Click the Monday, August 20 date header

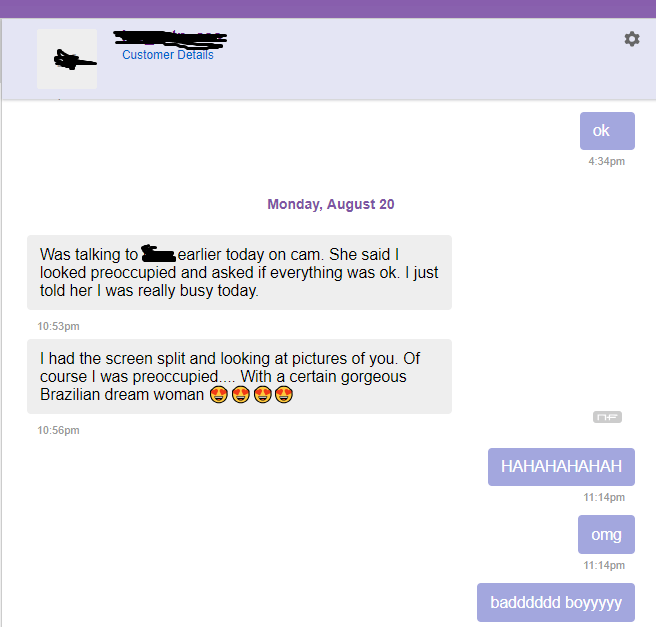click(331, 204)
